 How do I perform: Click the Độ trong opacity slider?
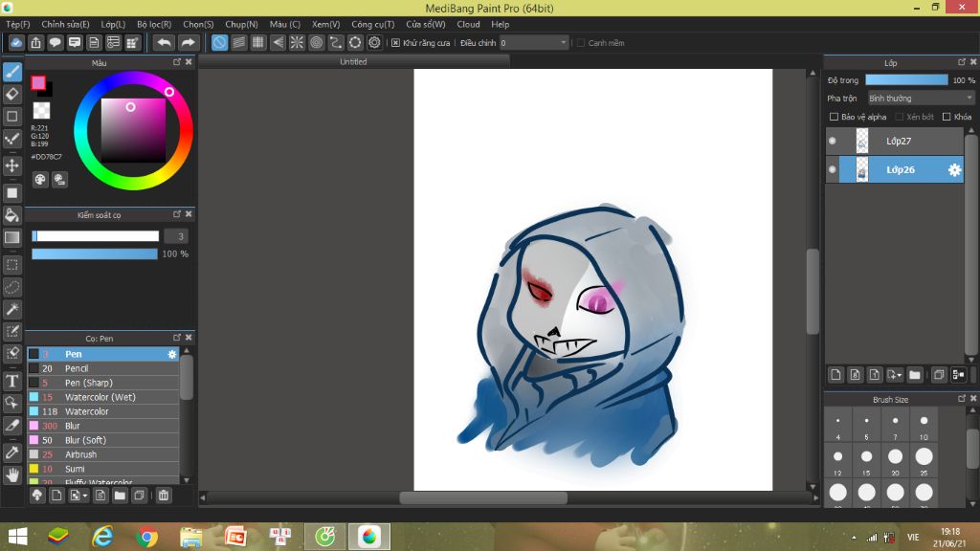(x=905, y=80)
